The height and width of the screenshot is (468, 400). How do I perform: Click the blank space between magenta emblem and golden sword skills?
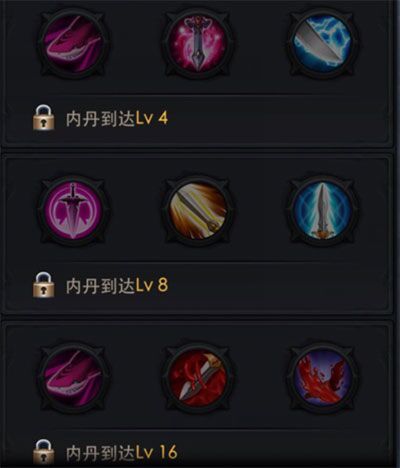pyautogui.click(x=136, y=211)
